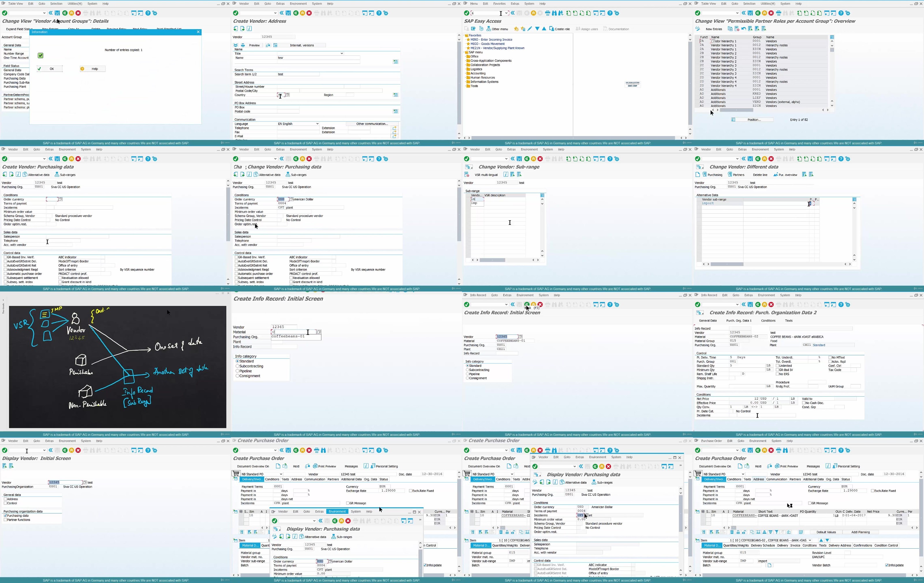This screenshot has width=924, height=583.
Task: Switch to the Purch. Org. Data 1 tab
Action: click(x=739, y=321)
